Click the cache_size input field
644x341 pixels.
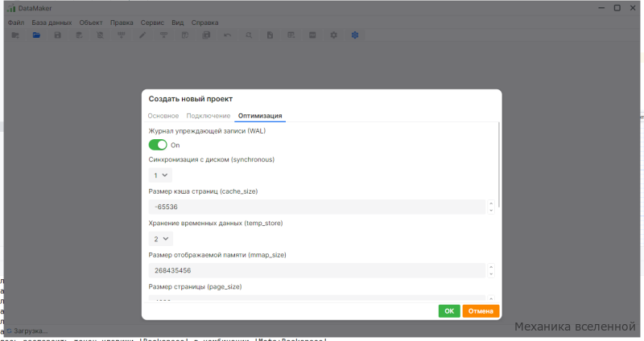tap(316, 207)
